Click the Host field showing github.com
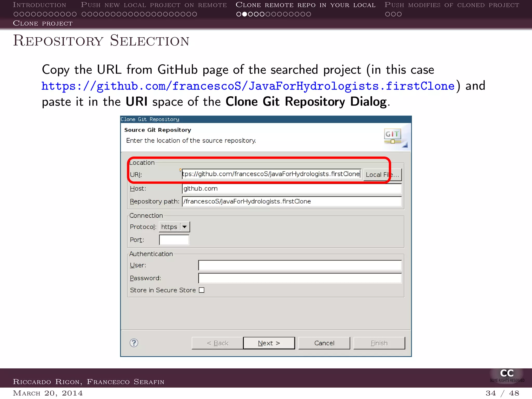This screenshot has width=532, height=399. (292, 189)
